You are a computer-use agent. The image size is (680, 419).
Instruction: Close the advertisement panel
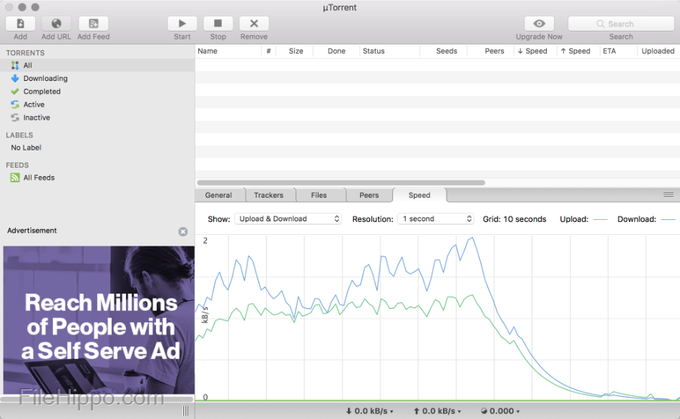pyautogui.click(x=183, y=231)
